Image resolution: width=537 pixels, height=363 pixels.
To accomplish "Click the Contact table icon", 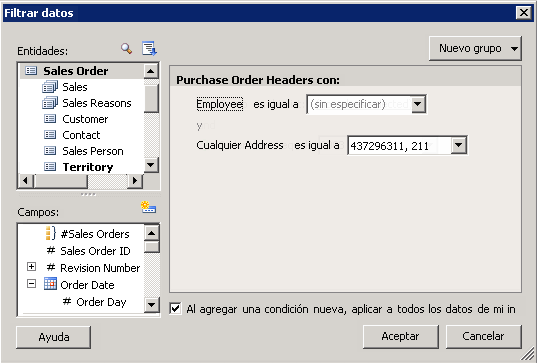I will click(x=50, y=135).
